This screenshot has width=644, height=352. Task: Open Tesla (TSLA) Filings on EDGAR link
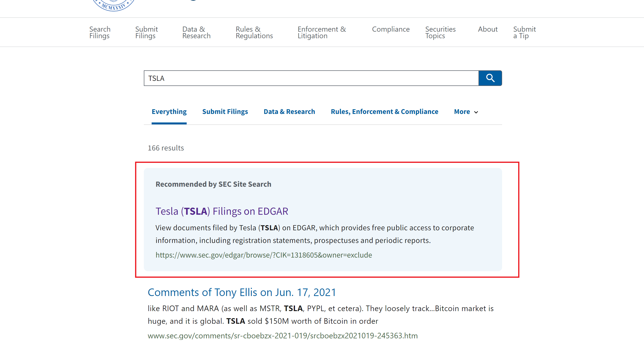[x=222, y=211]
